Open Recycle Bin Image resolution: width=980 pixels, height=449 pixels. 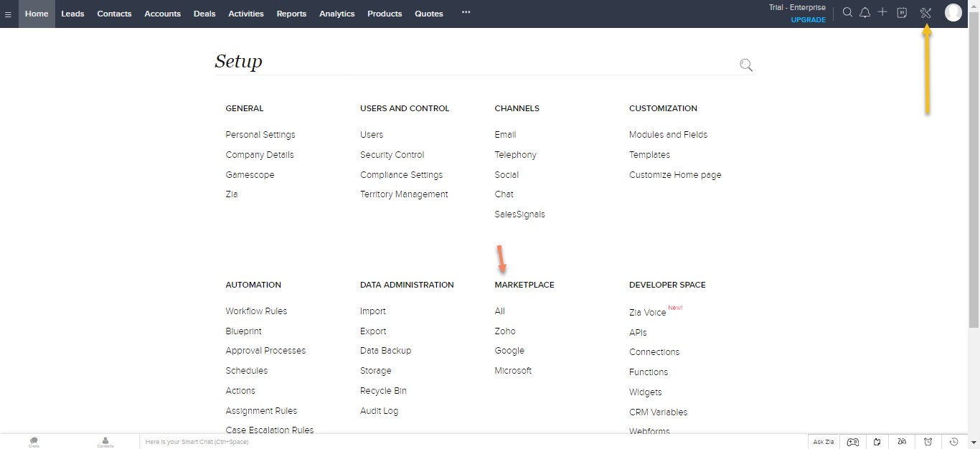click(x=383, y=391)
